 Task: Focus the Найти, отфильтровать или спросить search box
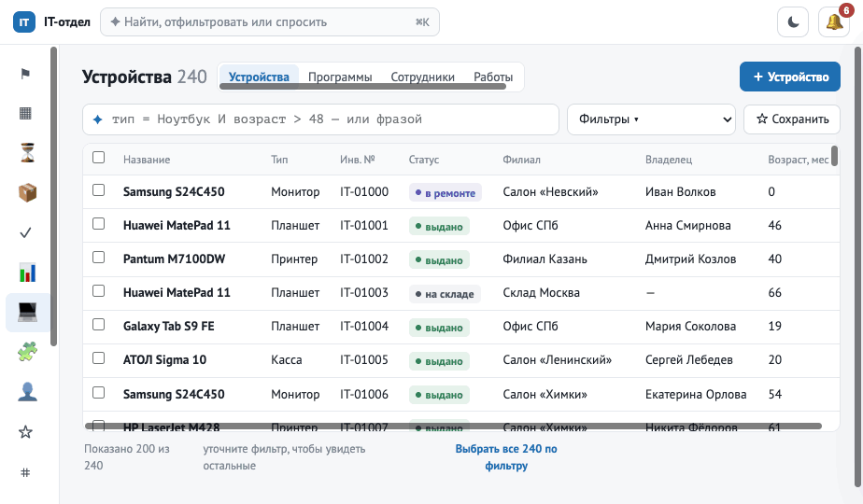coord(270,22)
